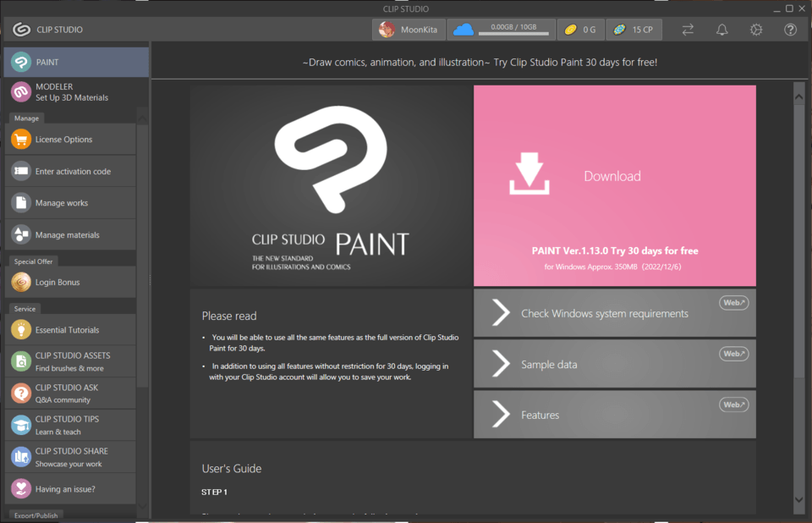Click the gold coin 0 G balance
The width and height of the screenshot is (812, 523).
point(580,30)
